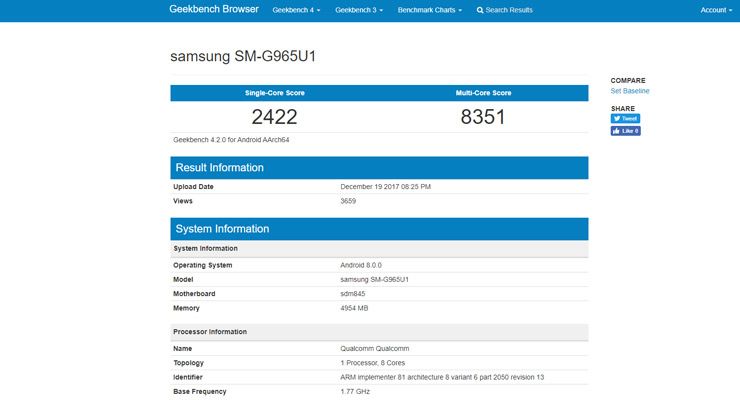Image resolution: width=740 pixels, height=400 pixels.
Task: Click the magnifier icon beside Search Results
Action: click(480, 10)
